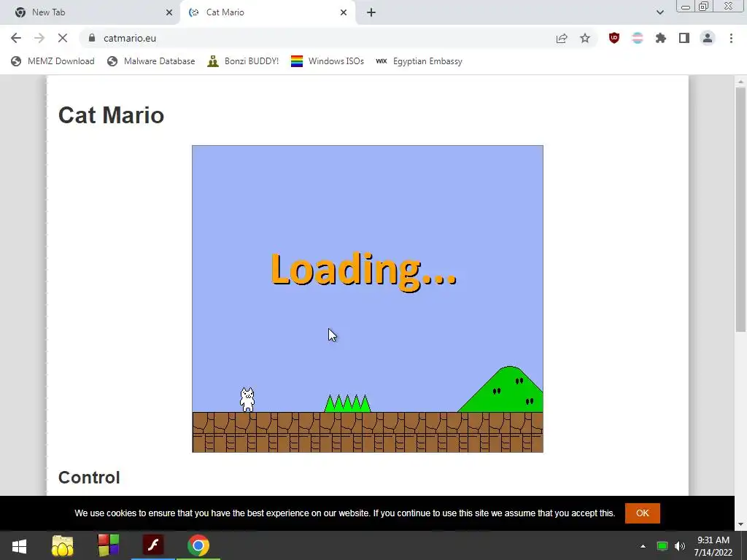The height and width of the screenshot is (560, 747).
Task: Click the scrollbar up arrow
Action: point(740,82)
